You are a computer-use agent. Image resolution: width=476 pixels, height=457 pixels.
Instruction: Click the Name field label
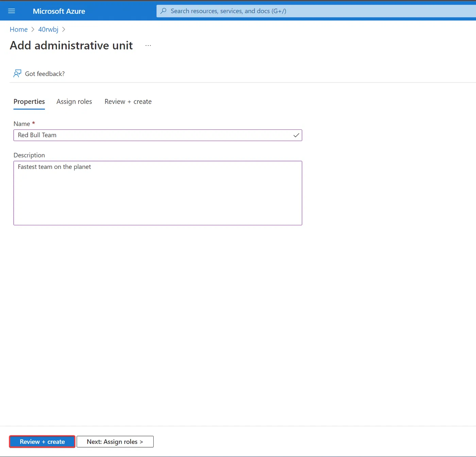[x=24, y=124]
